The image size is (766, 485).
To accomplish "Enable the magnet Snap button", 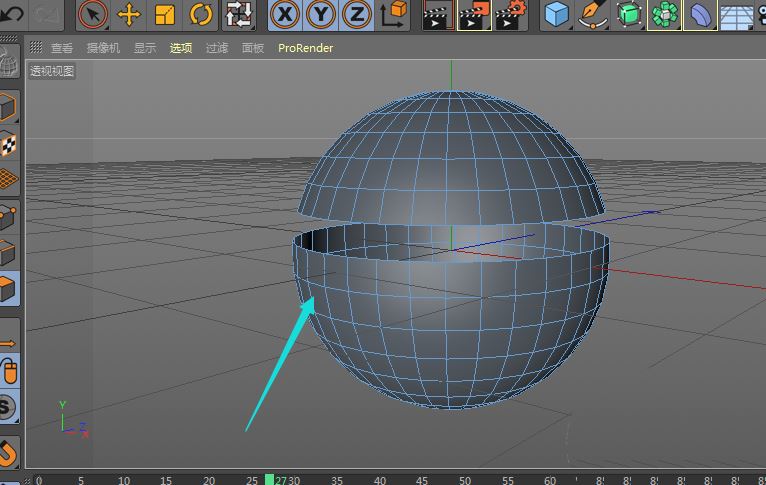I will [x=9, y=453].
